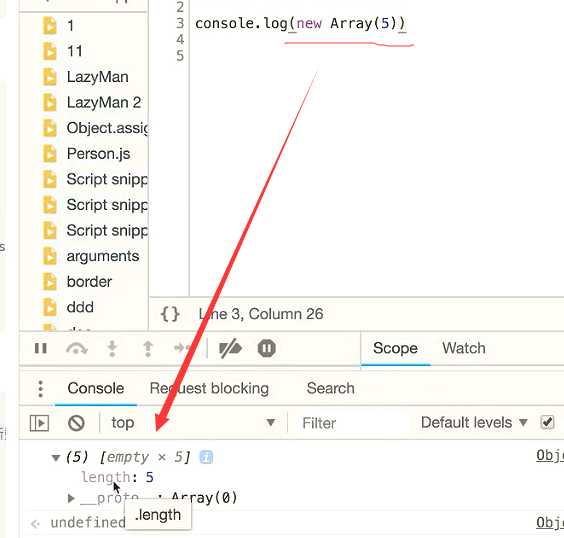Screen dimensions: 564x538
Task: Pretty print code with curly braces icon
Action: [x=170, y=314]
